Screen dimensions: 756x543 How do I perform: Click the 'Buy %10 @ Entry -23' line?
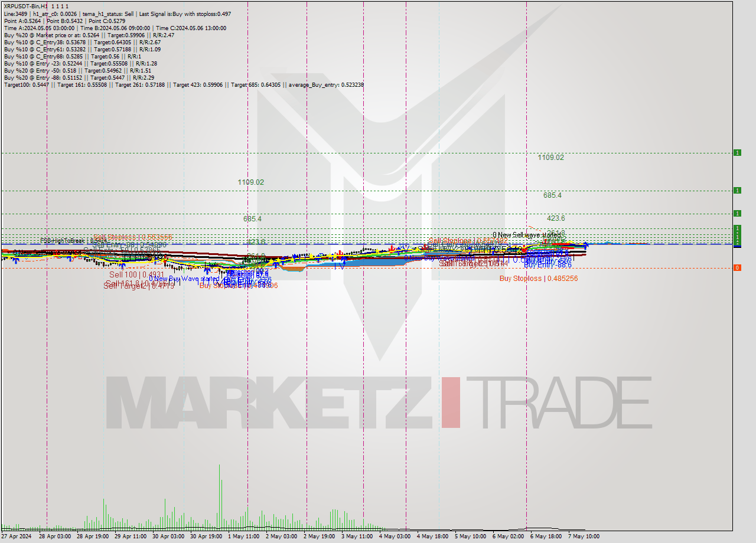(80, 63)
